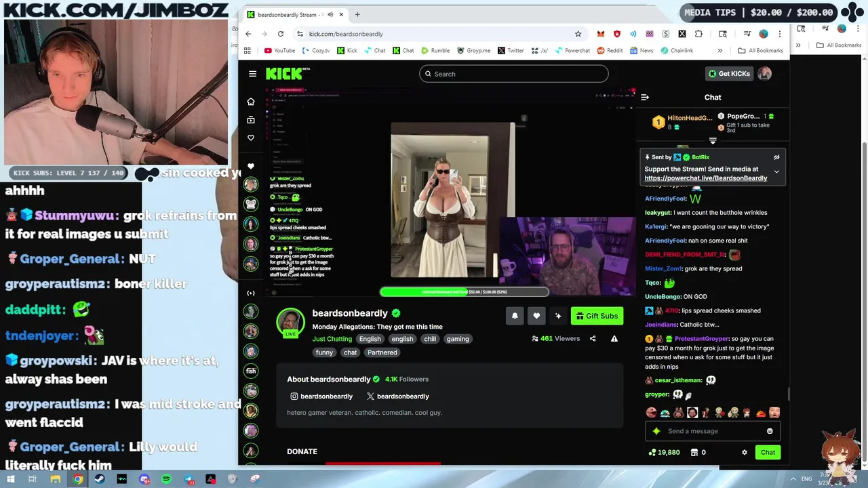Go to the Kick home logo
Screen dimensions: 868x488
288,73
